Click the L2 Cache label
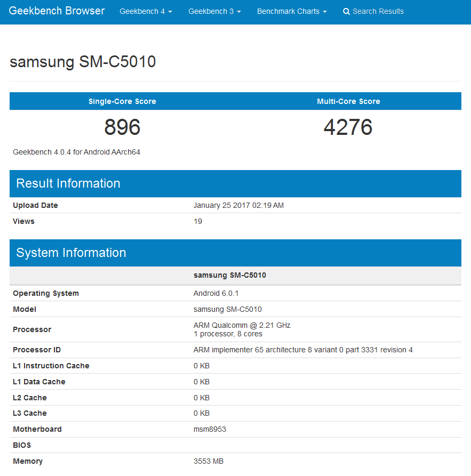471x476 pixels. [x=30, y=398]
